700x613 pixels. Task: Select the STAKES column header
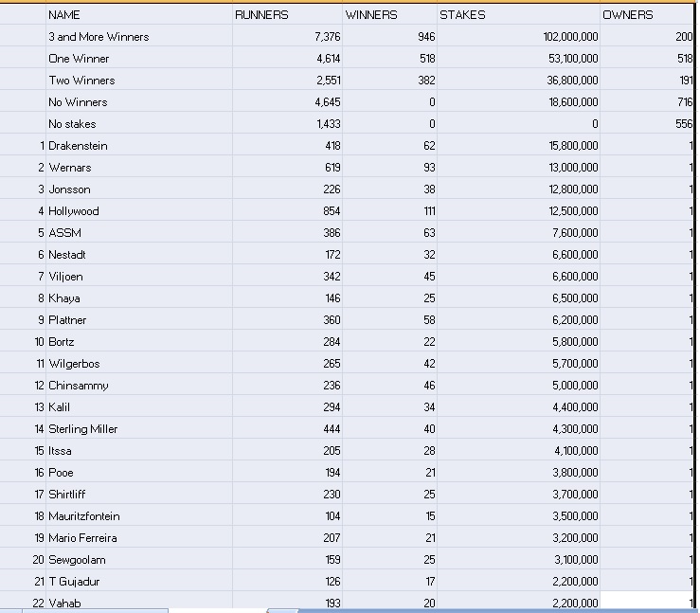pyautogui.click(x=462, y=15)
